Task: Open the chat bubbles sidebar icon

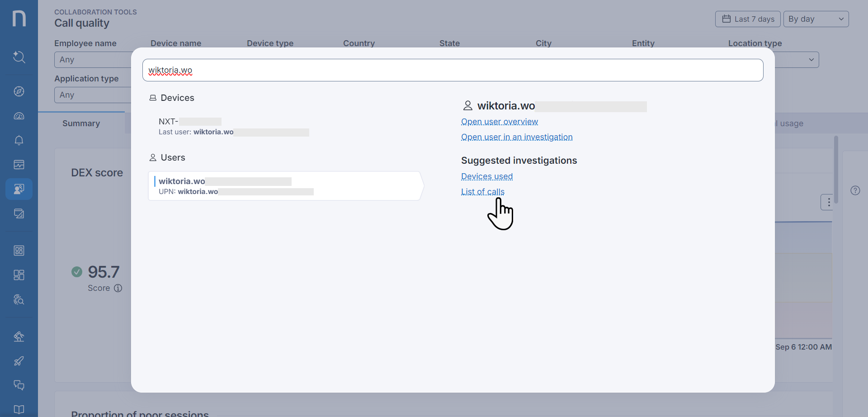Action: [x=19, y=385]
